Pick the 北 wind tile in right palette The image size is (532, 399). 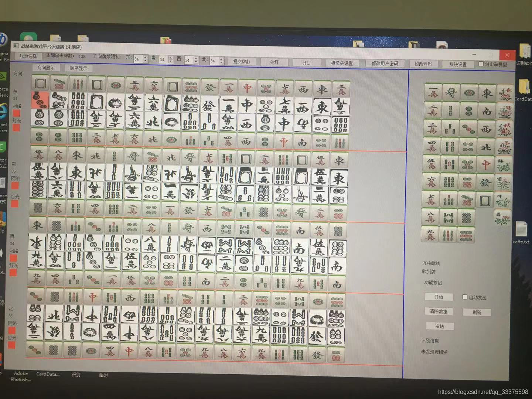pos(486,147)
